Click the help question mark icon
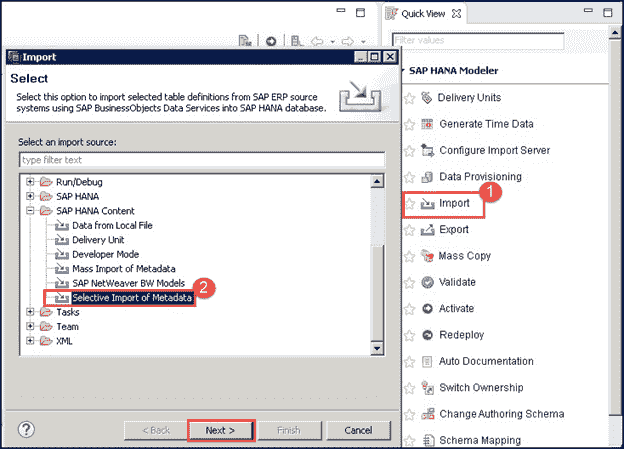 coord(26,429)
